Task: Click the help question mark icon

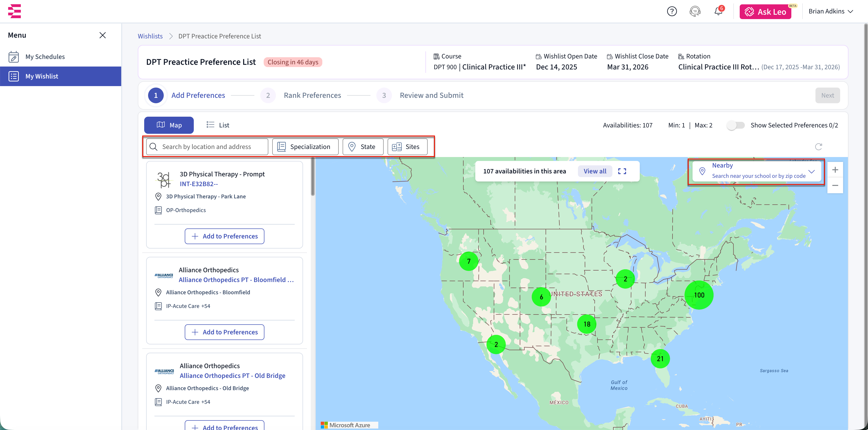Action: point(672,11)
